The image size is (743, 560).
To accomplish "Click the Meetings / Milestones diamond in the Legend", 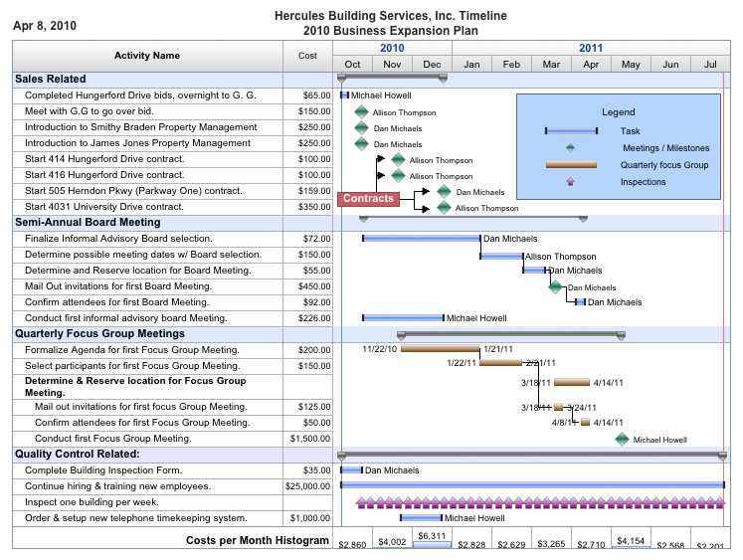I will point(570,148).
